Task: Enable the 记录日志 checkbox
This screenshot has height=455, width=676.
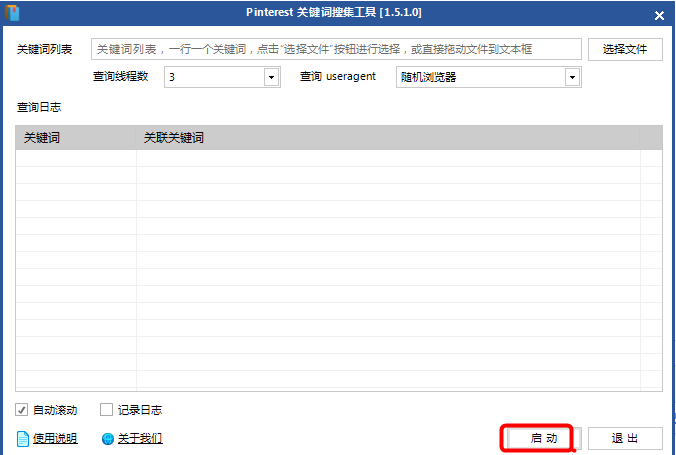Action: (x=106, y=409)
